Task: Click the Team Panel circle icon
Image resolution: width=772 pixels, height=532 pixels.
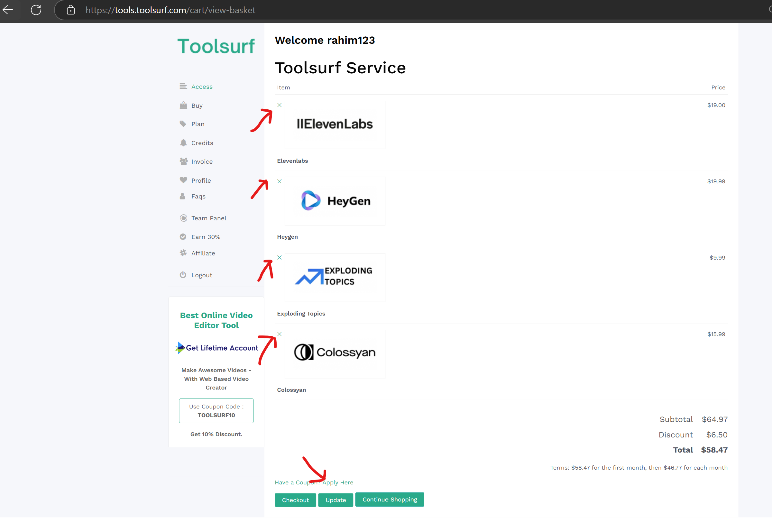Action: (183, 218)
